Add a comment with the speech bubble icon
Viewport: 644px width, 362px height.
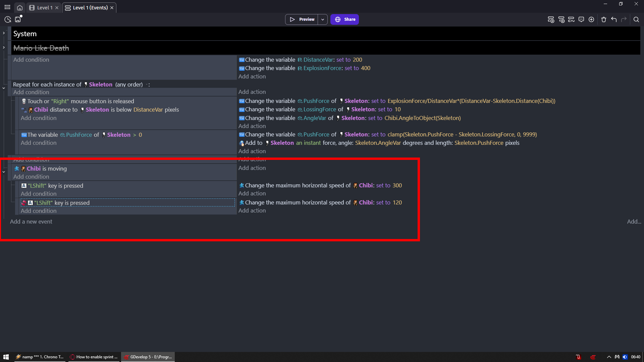[581, 19]
